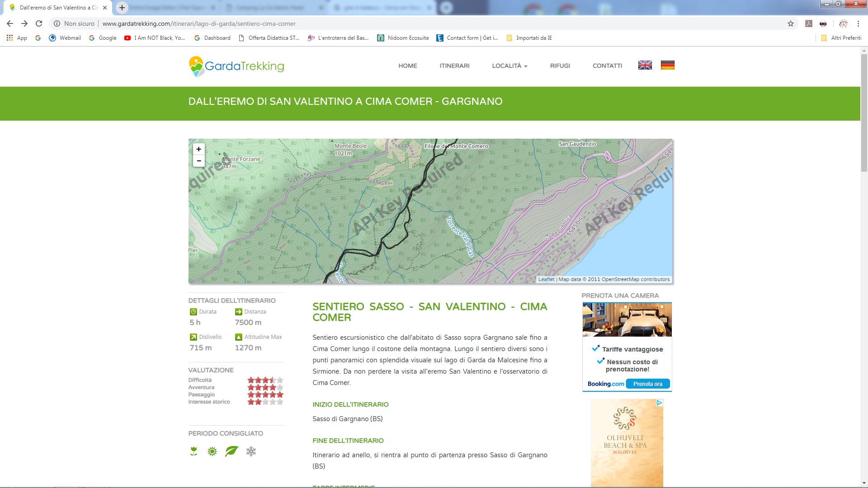
Task: Open Webmail bookmark
Action: click(x=65, y=38)
